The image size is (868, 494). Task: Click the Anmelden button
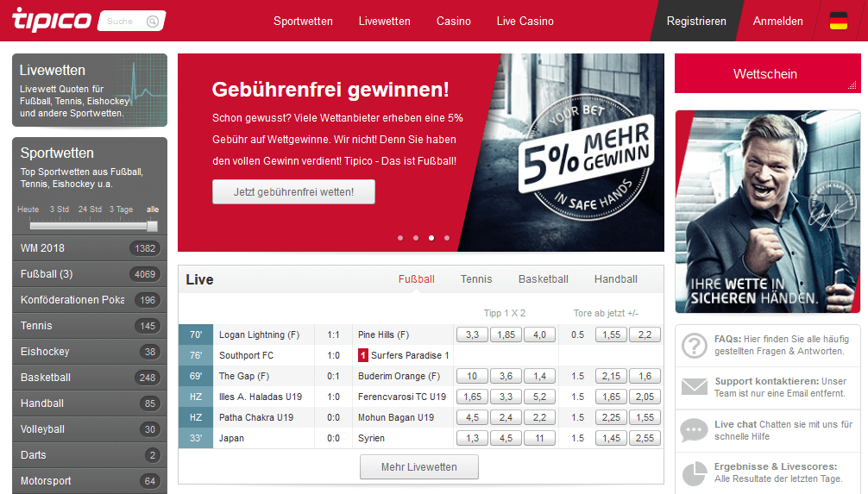pos(777,21)
